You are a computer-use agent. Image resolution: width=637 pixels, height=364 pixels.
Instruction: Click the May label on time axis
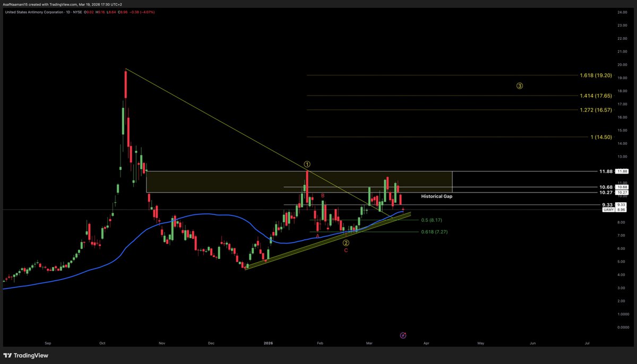[480, 343]
